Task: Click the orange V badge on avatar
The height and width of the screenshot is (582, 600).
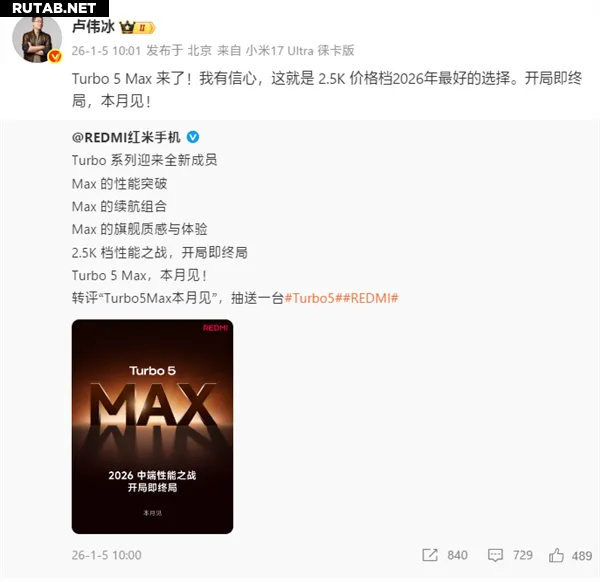Action: (55, 56)
